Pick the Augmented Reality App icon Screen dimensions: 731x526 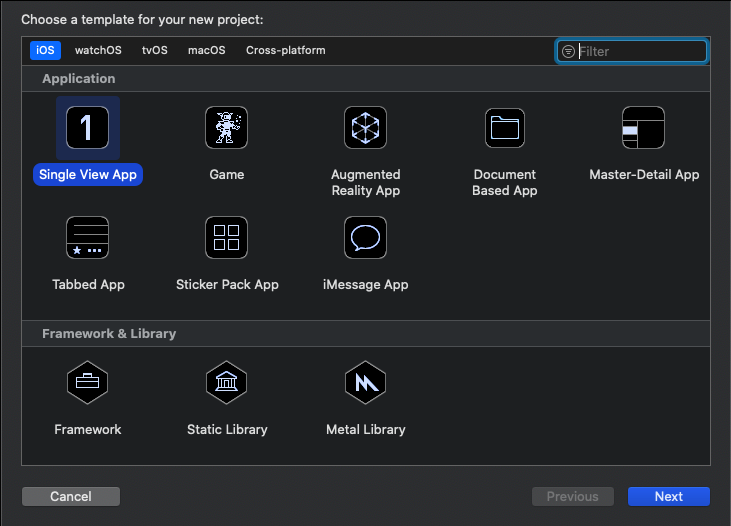pyautogui.click(x=366, y=127)
